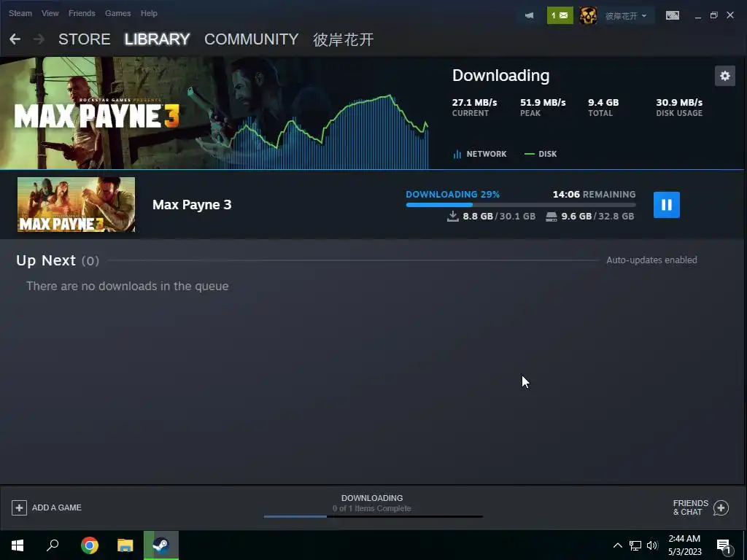Click the Max Payne 3 game thumbnail
Image resolution: width=747 pixels, height=560 pixels.
(76, 205)
